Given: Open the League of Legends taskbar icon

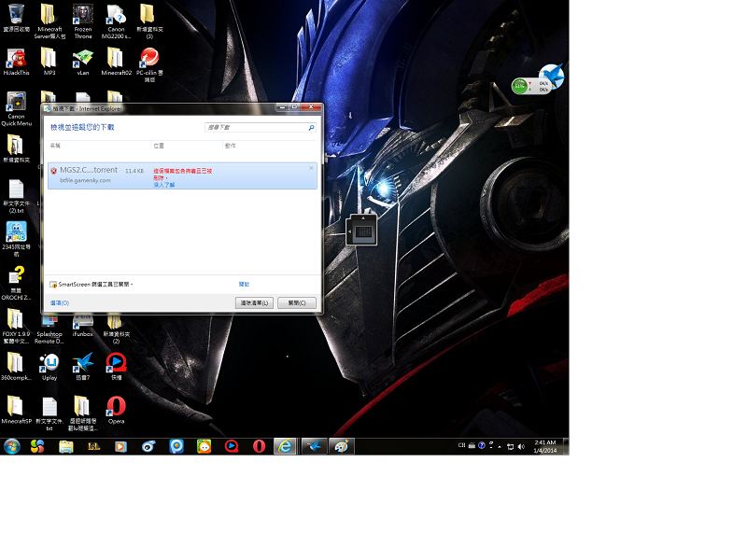Looking at the screenshot, I should tap(93, 447).
